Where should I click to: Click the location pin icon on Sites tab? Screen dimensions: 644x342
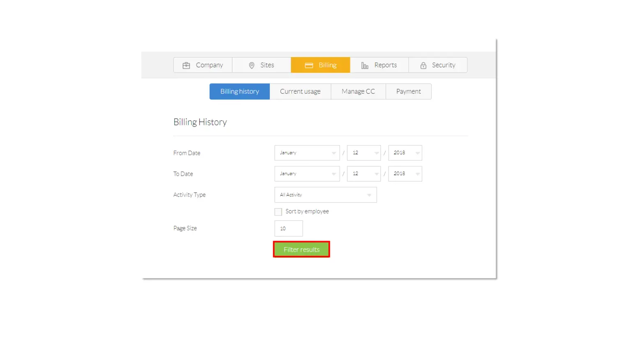point(252,65)
